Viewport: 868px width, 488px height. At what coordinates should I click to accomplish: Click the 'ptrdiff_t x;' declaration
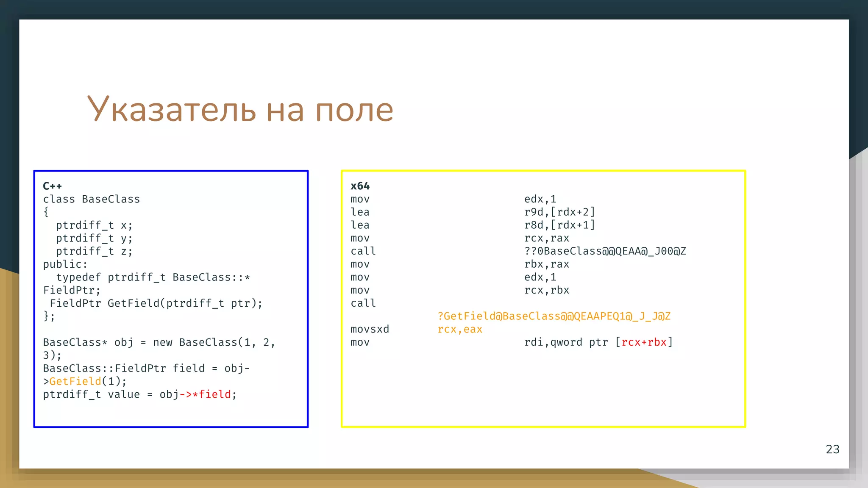(94, 225)
